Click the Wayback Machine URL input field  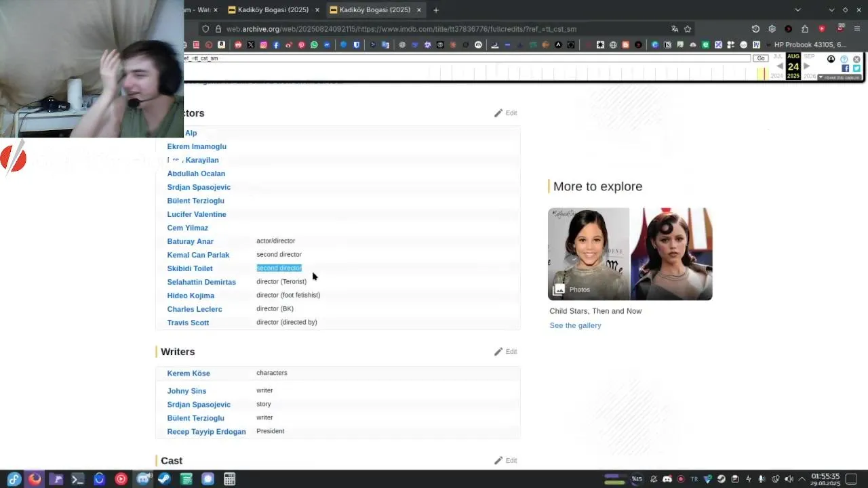pos(467,58)
